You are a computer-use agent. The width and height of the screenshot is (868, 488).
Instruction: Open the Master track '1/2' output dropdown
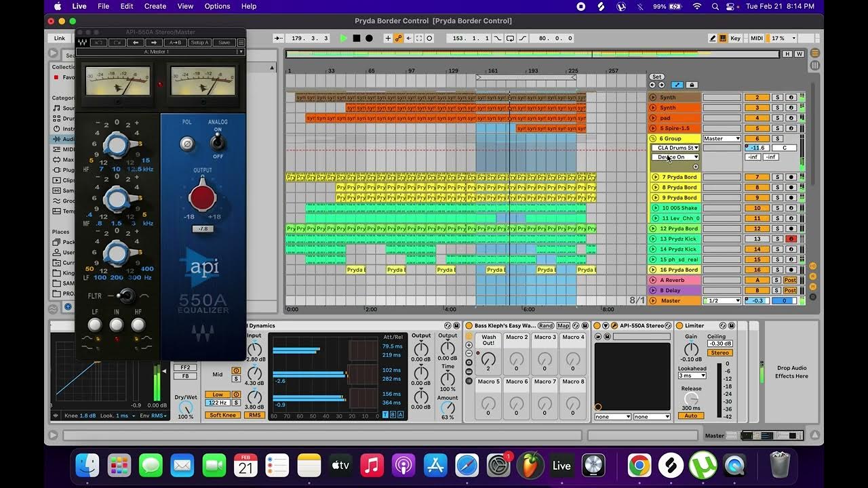click(722, 301)
